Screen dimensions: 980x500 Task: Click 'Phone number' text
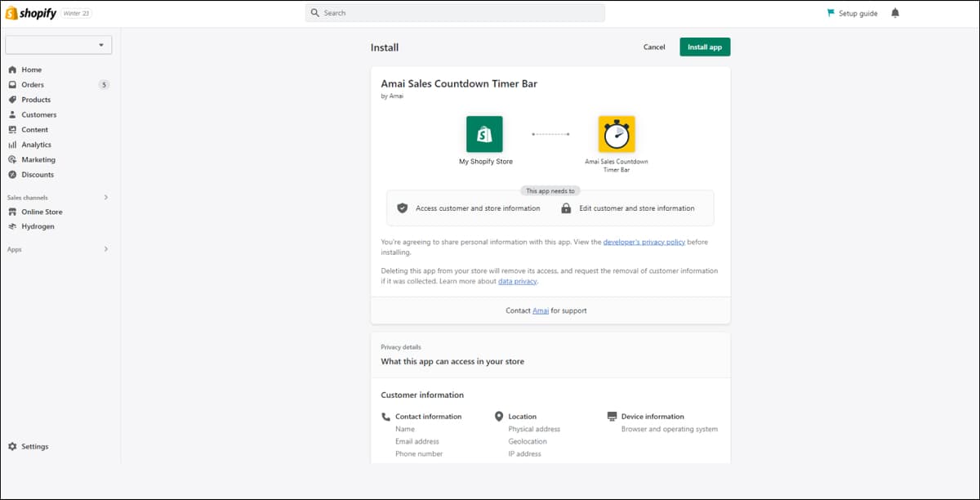[x=417, y=453]
